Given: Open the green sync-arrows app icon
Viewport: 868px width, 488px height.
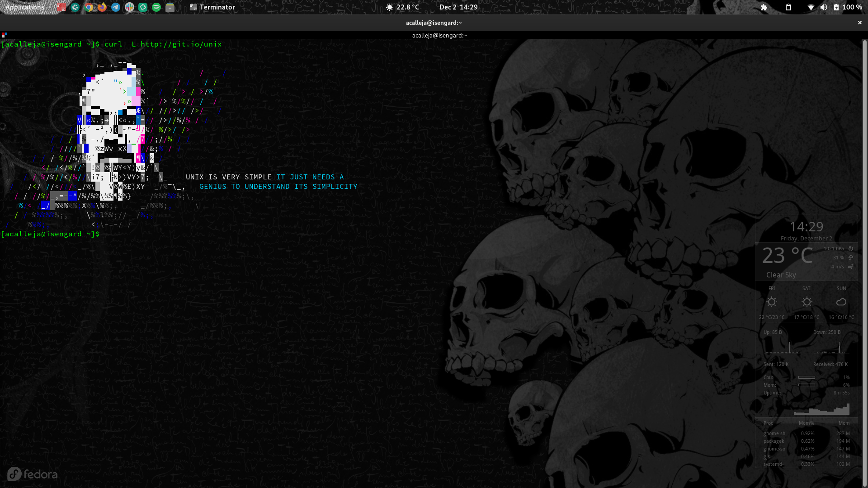Looking at the screenshot, I should click(143, 7).
